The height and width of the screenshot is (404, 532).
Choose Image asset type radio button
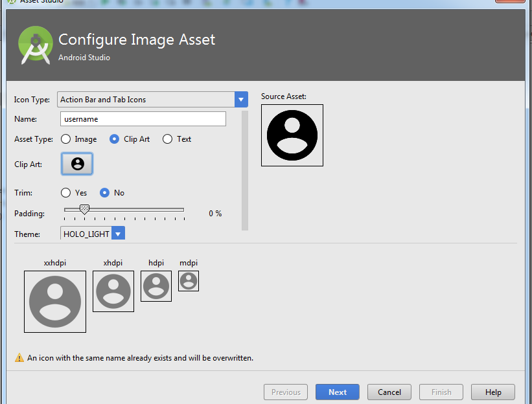coord(66,139)
